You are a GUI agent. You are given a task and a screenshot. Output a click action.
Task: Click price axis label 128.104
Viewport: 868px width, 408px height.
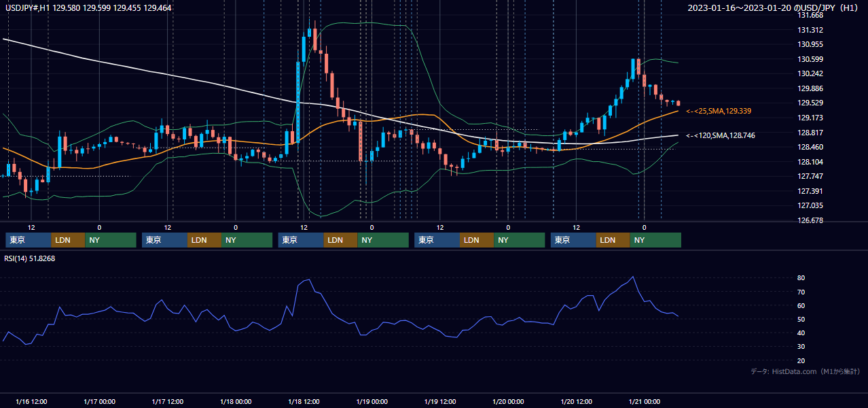coord(810,162)
